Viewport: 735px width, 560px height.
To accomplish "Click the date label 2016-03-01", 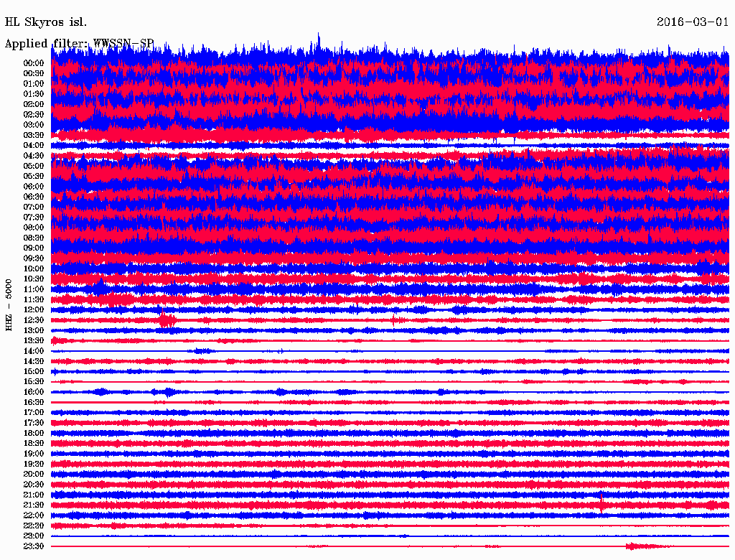I will [x=693, y=22].
